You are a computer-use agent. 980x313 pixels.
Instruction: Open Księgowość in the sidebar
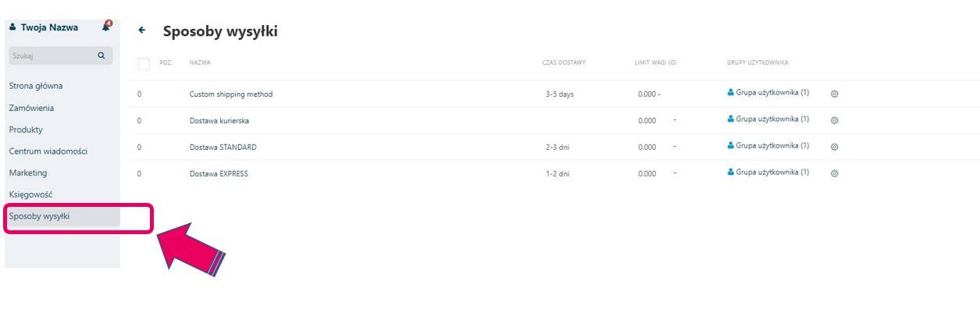pos(30,194)
